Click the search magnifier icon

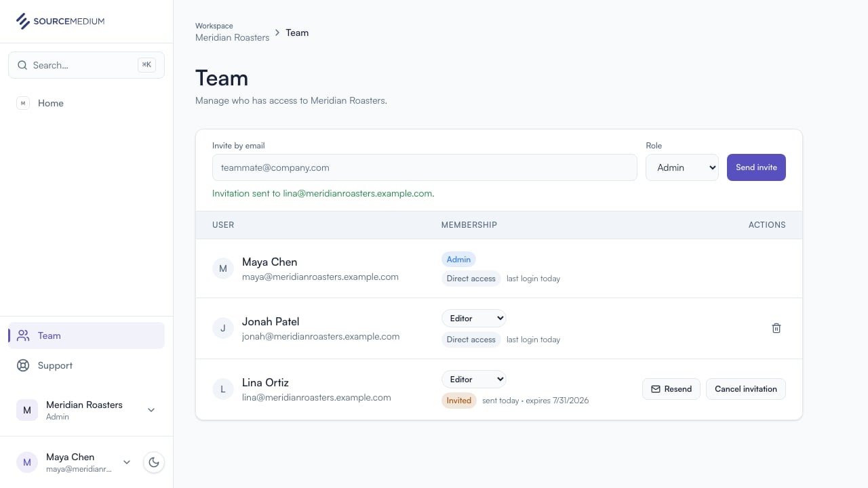coord(22,65)
